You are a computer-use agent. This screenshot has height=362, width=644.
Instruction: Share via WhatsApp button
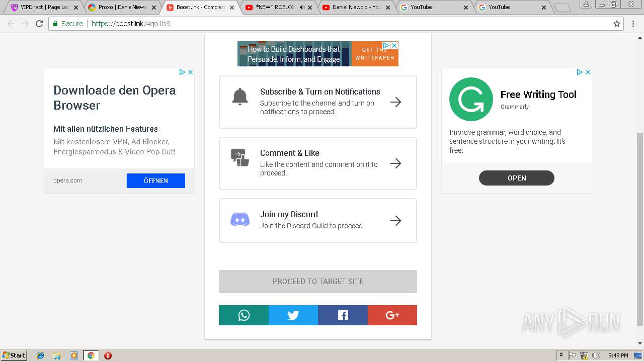(x=244, y=315)
